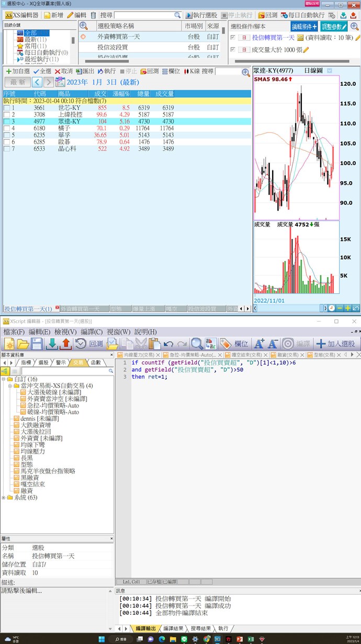Click the K線 candlestick icon
This screenshot has width=361, height=644.
191,71
